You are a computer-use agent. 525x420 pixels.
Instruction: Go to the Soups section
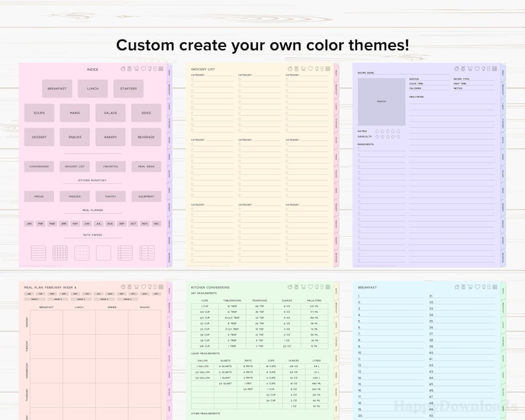[39, 113]
